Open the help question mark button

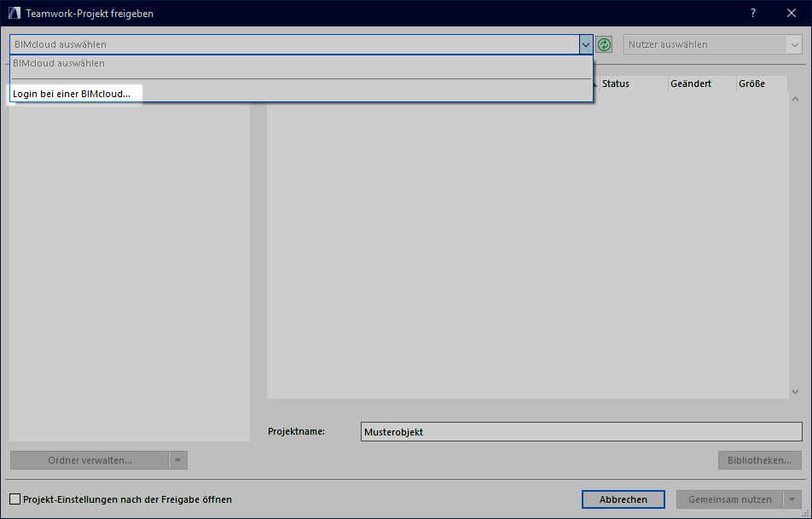click(x=753, y=14)
